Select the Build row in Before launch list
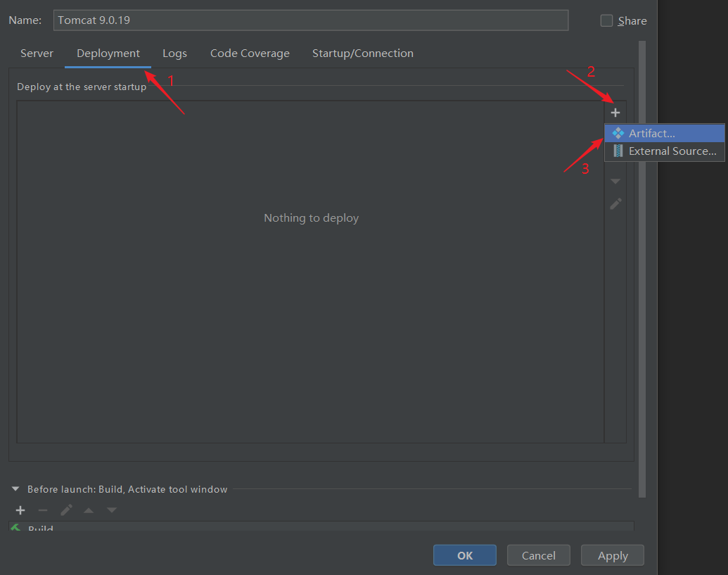 tap(321, 526)
